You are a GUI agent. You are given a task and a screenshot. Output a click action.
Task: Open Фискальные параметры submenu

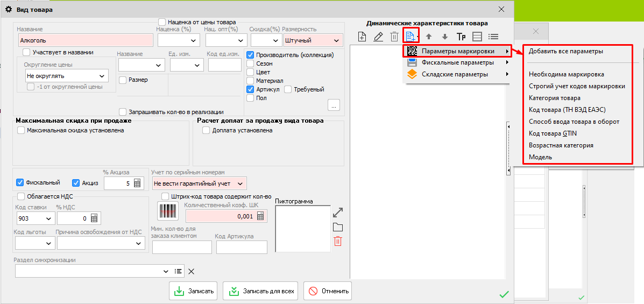tap(457, 62)
